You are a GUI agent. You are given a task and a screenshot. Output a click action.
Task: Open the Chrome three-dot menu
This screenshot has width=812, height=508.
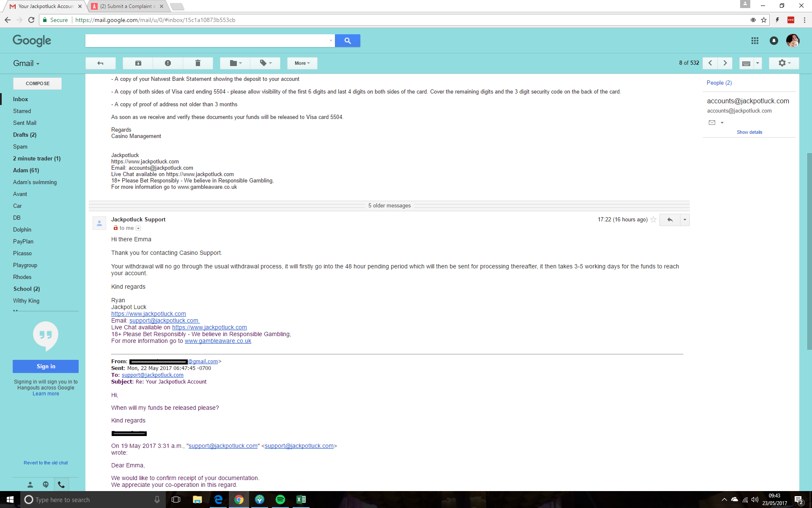point(804,20)
